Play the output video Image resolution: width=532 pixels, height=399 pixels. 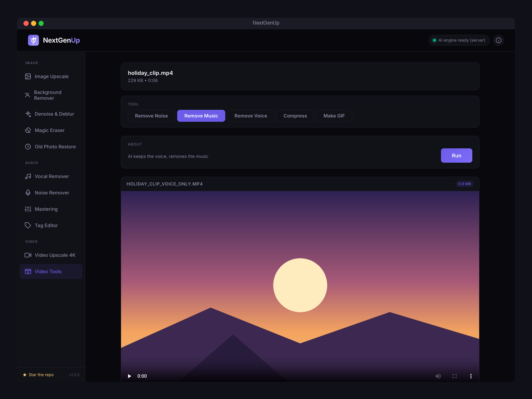[129, 376]
